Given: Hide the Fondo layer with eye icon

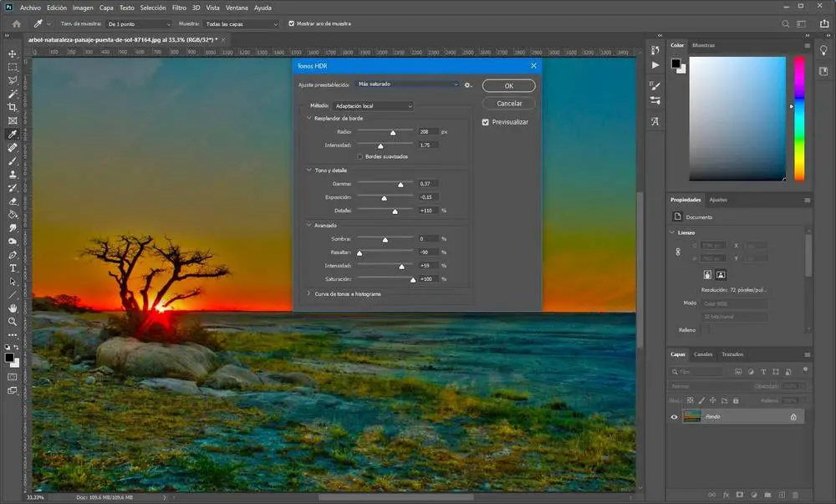Looking at the screenshot, I should (x=675, y=416).
